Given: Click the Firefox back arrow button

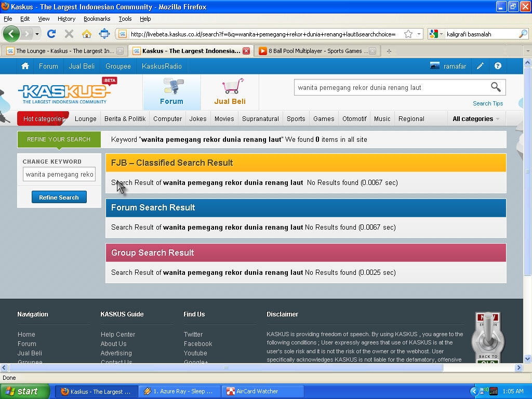Looking at the screenshot, I should coord(11,34).
